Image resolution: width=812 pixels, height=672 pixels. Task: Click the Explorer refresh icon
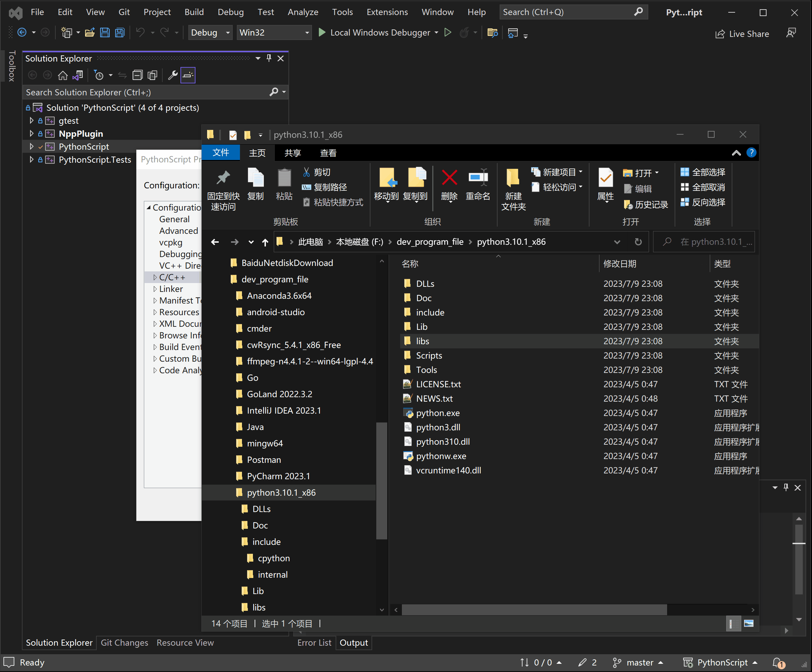[x=638, y=242]
